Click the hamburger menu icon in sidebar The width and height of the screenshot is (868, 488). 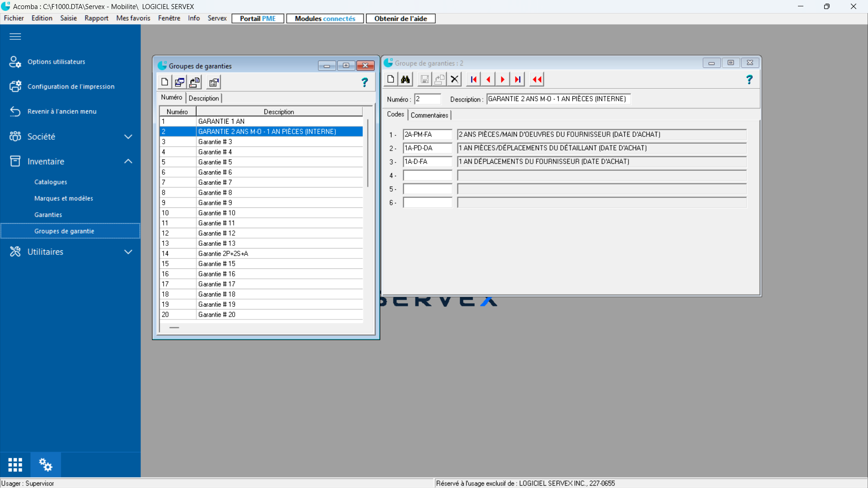15,37
